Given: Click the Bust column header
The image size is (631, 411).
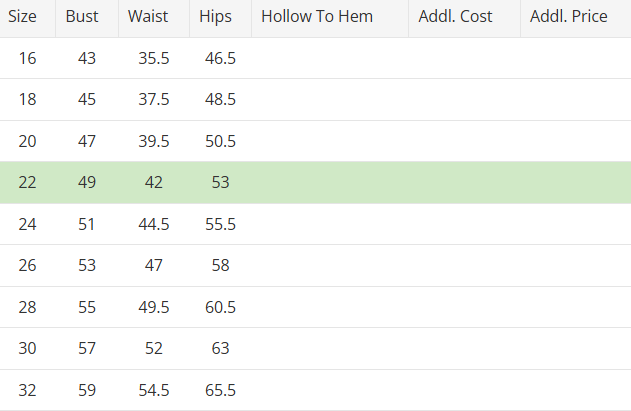Looking at the screenshot, I should [x=82, y=18].
